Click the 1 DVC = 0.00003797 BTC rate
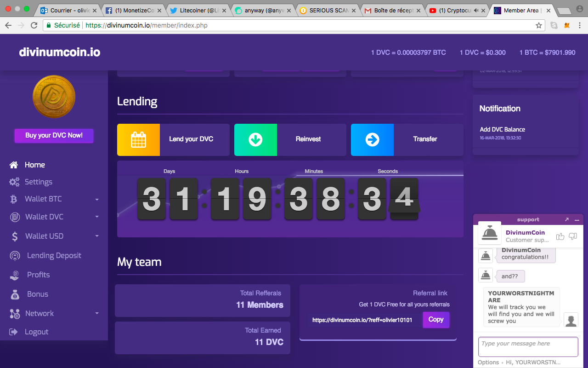588x368 pixels. point(408,52)
